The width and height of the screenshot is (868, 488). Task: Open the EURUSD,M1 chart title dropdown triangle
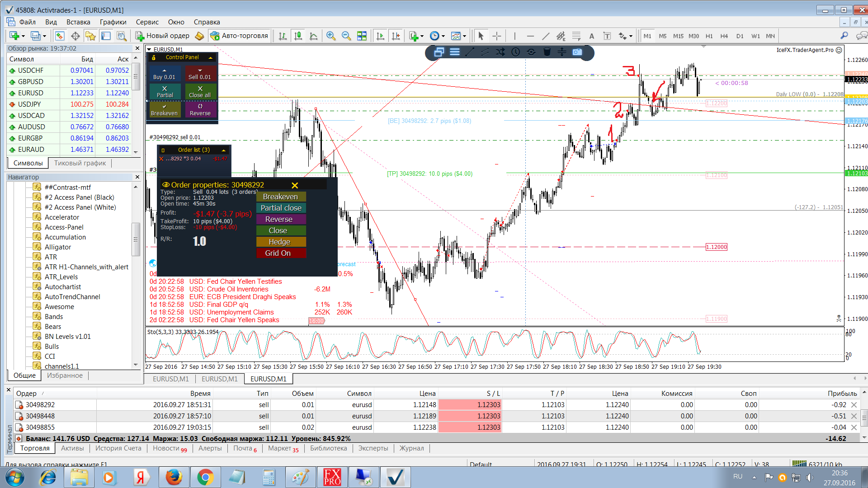[x=149, y=50]
